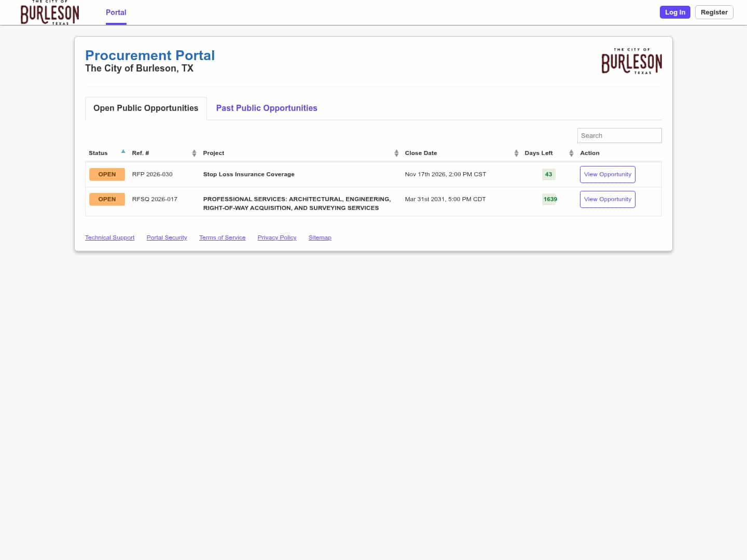This screenshot has width=747, height=560.
Task: Open the Terms of Service link
Action: [x=222, y=237]
